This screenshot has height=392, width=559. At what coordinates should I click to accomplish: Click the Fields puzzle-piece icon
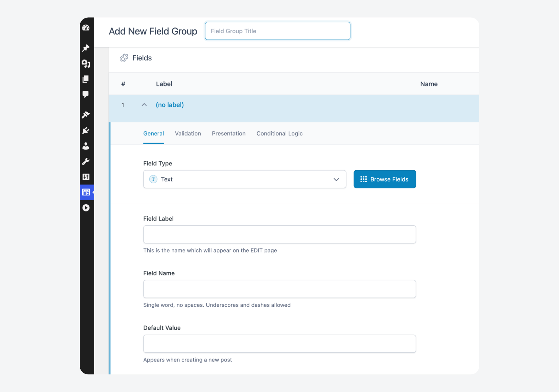click(x=124, y=58)
